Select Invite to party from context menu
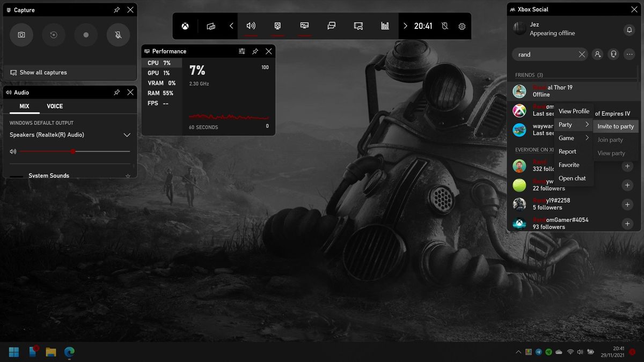 tap(616, 126)
